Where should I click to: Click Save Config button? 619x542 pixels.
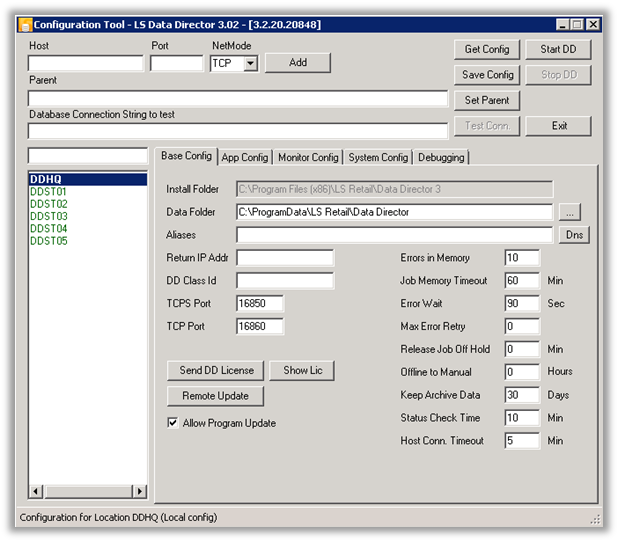487,75
